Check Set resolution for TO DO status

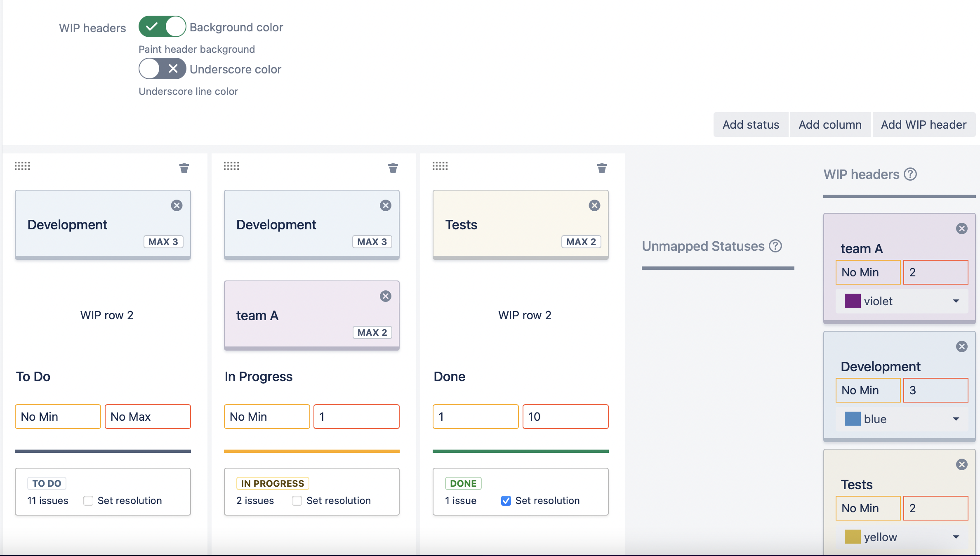click(88, 501)
